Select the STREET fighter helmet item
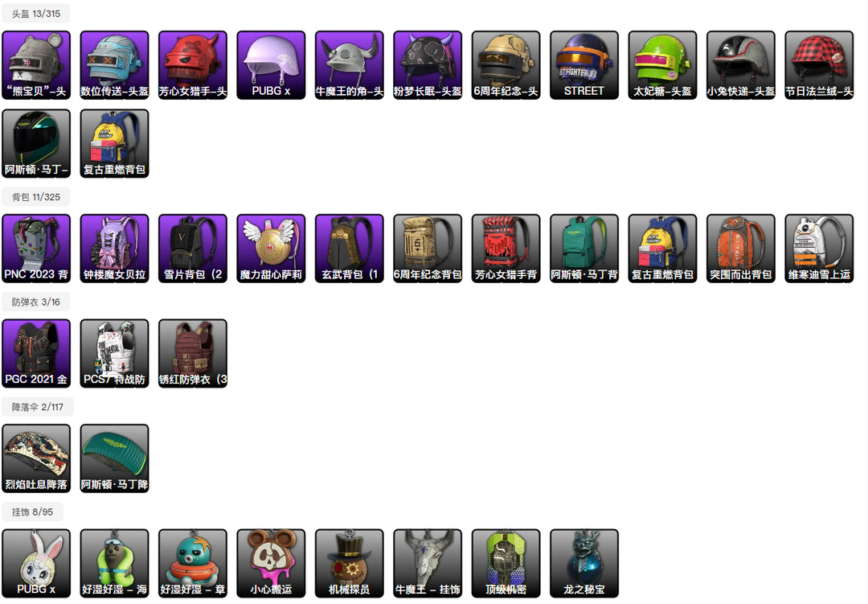The image size is (868, 604). (584, 65)
